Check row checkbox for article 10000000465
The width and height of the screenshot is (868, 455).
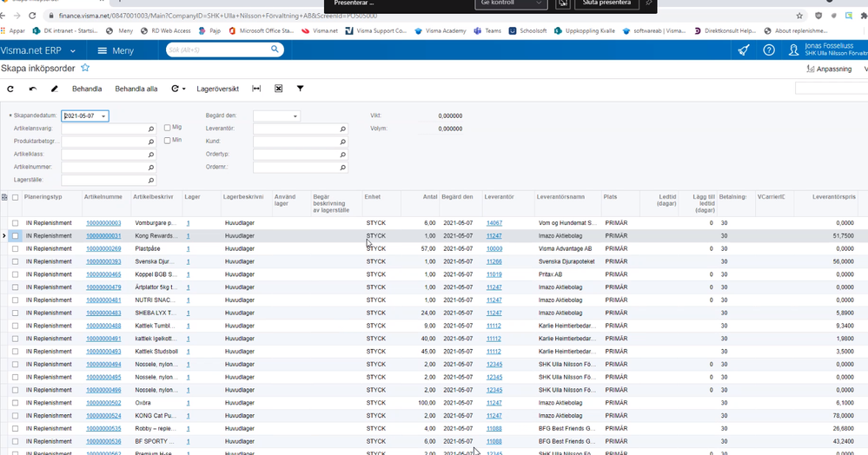pyautogui.click(x=16, y=274)
